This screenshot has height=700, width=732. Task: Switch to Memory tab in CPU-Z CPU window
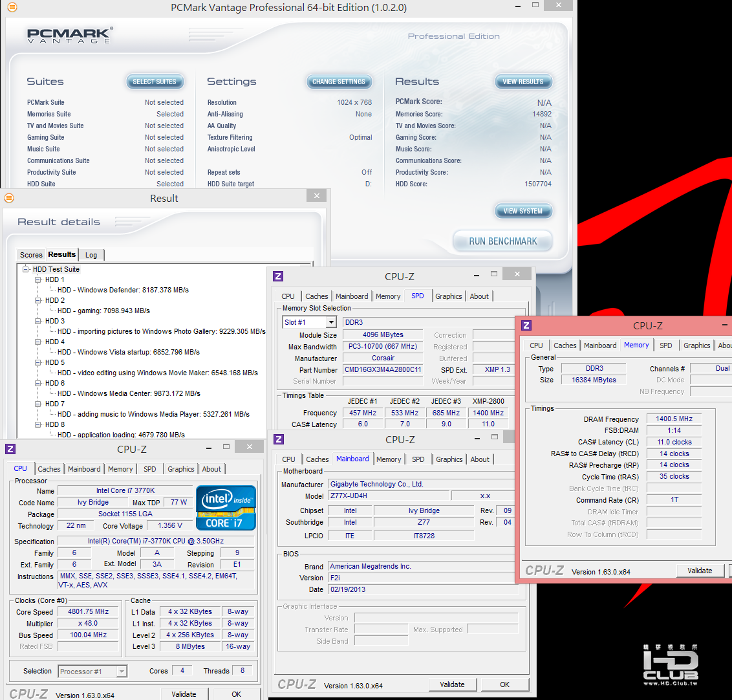click(120, 469)
